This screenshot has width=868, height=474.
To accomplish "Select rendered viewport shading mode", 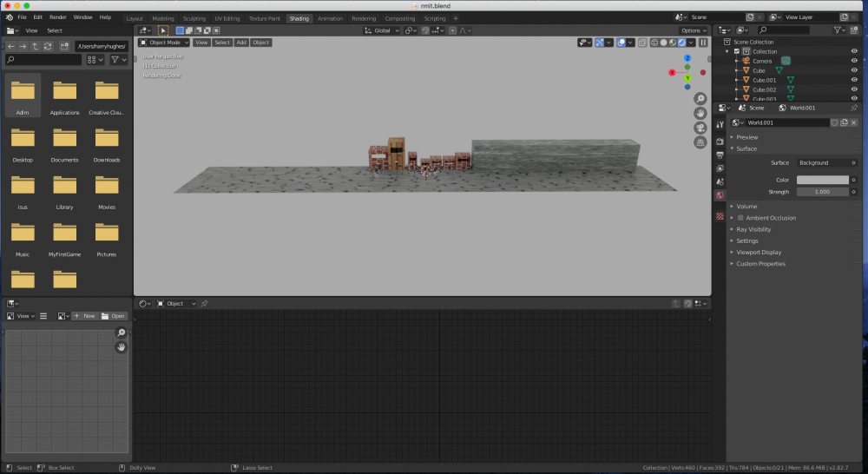I will click(681, 43).
